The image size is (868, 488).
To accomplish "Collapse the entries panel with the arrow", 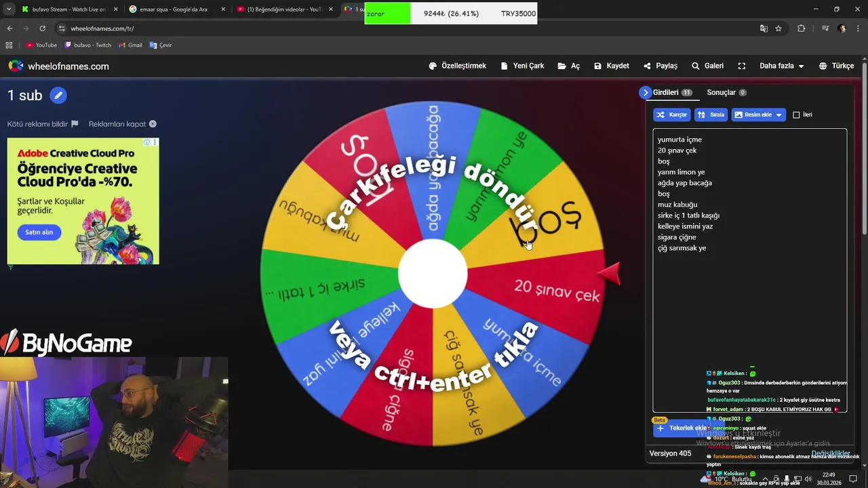I will pos(645,92).
